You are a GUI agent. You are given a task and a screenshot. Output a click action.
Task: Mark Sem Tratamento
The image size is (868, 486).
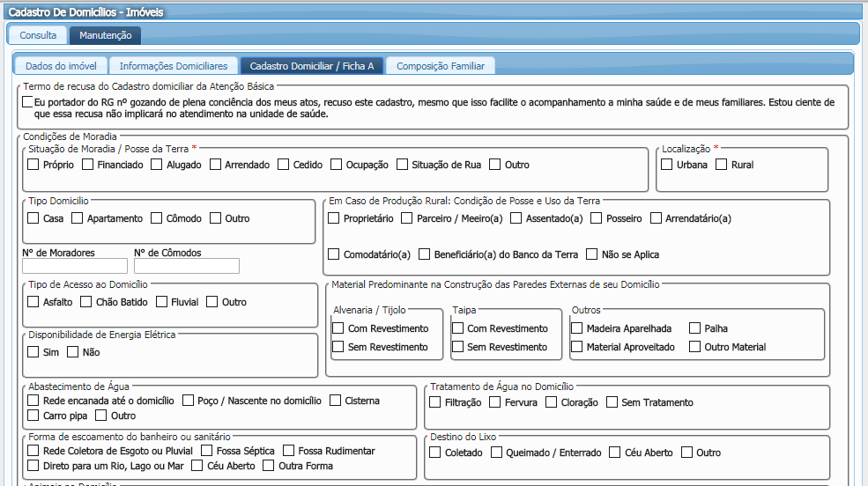[612, 402]
